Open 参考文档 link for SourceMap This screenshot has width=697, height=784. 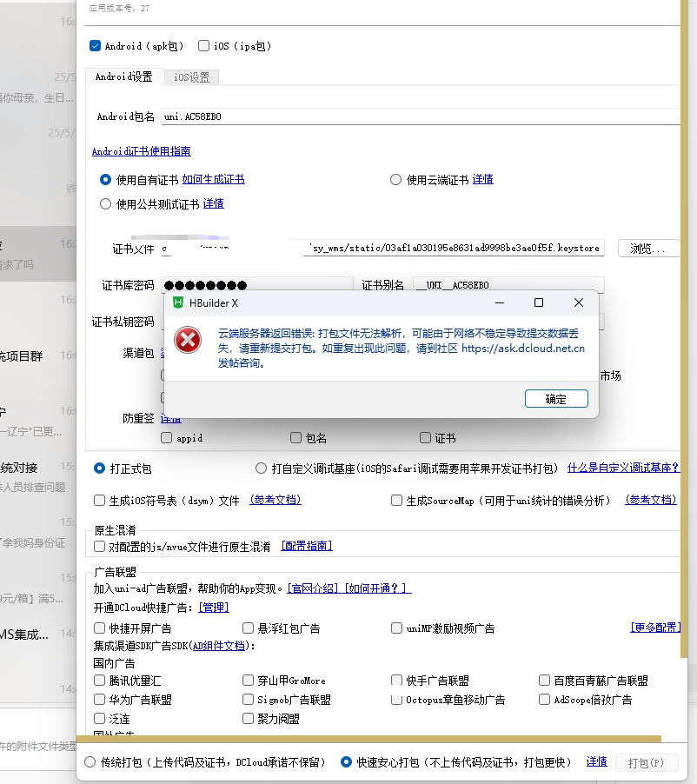(651, 500)
